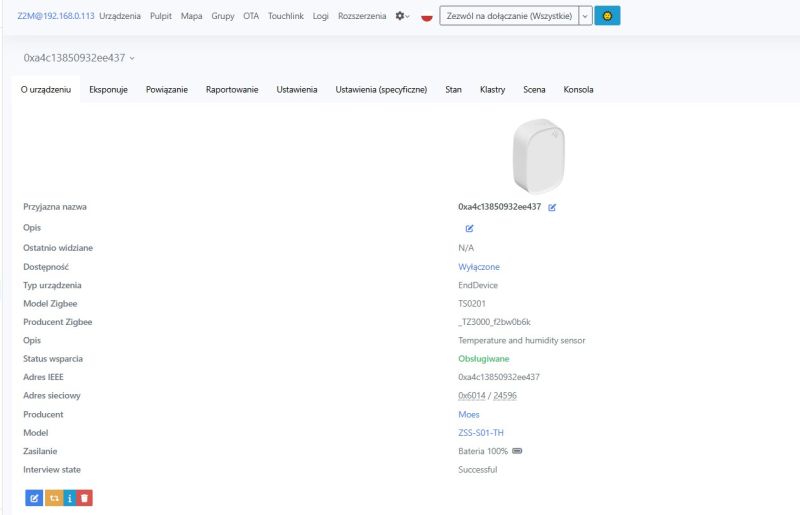This screenshot has width=800, height=515.
Task: Open the sensor device image
Action: [x=539, y=156]
